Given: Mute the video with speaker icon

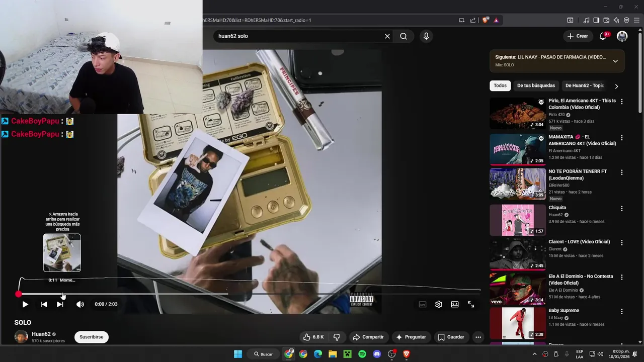Looking at the screenshot, I should click(x=80, y=304).
